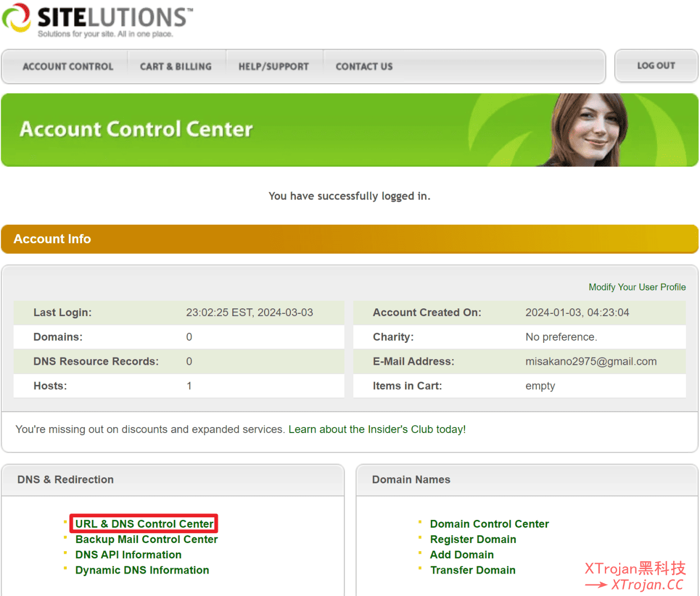
Task: Open the Contact Us menu
Action: tap(364, 67)
